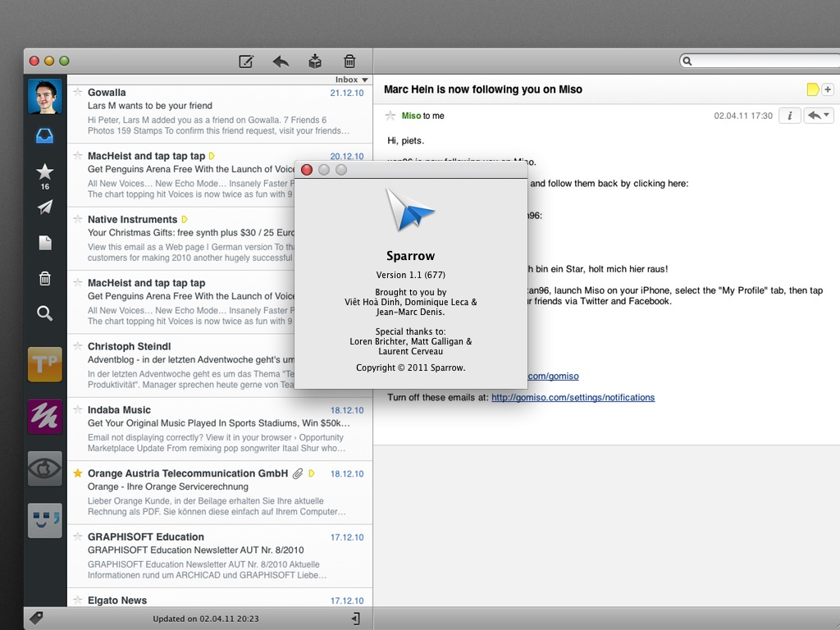Star the Christoph Steindl message

[78, 346]
